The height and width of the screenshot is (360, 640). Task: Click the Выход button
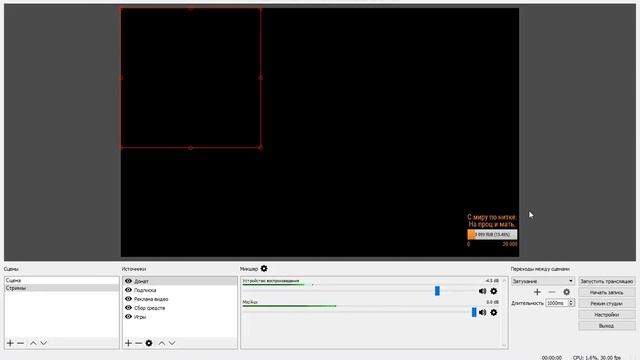tap(607, 326)
